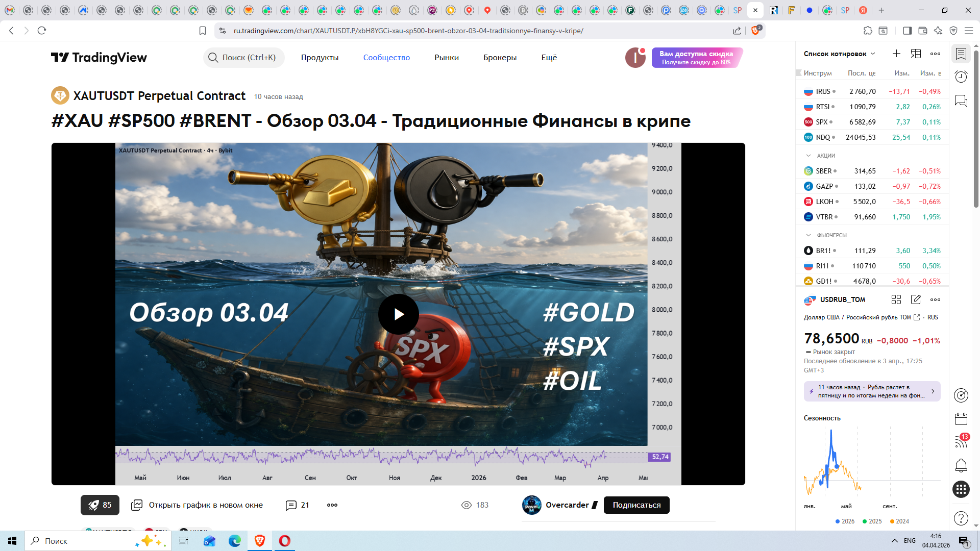This screenshot has height=551, width=980.
Task: Open the alarm clock alerts icon in the right sidebar
Action: (961, 77)
